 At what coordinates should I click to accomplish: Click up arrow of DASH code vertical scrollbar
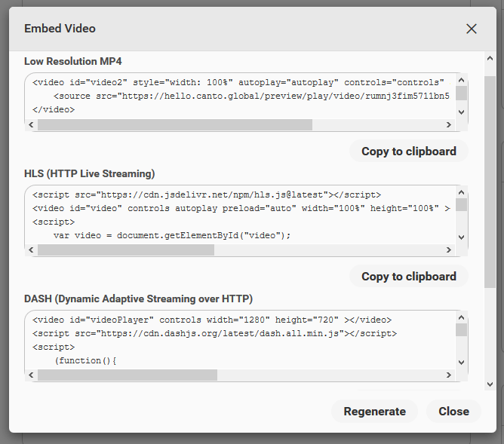[x=461, y=317]
